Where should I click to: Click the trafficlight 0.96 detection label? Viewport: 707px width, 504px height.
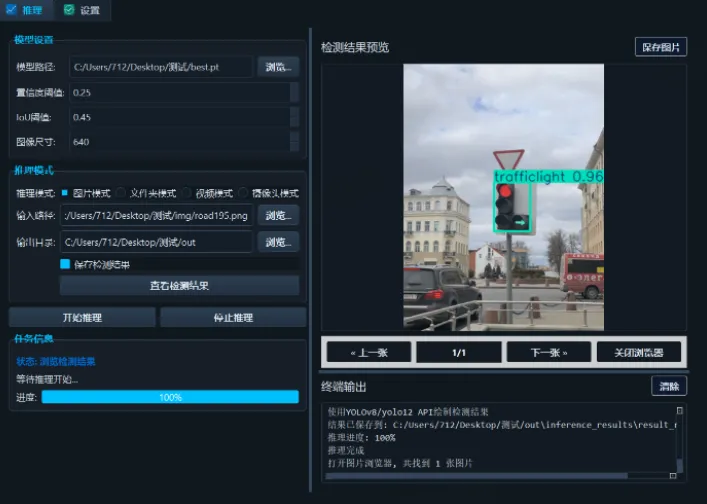point(548,176)
